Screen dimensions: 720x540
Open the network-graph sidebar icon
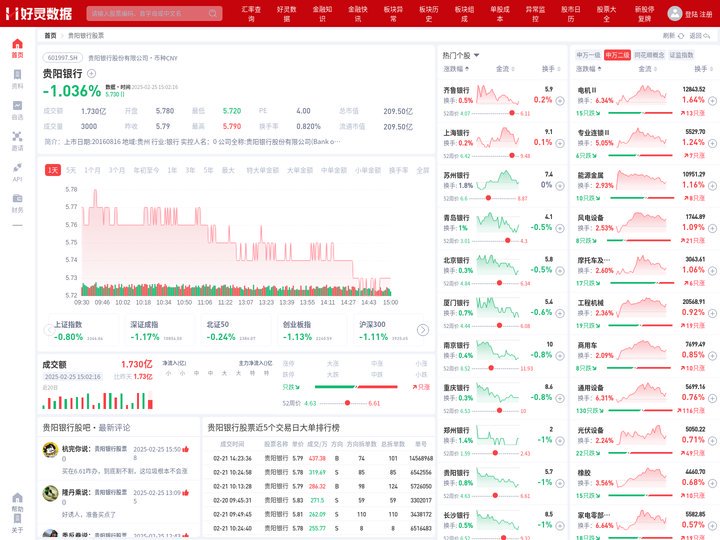[x=17, y=141]
